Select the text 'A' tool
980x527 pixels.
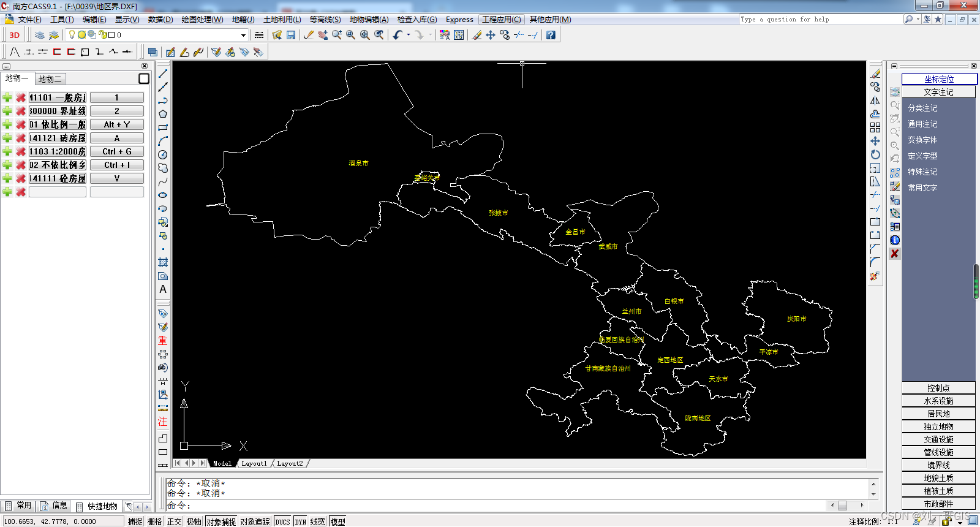point(163,289)
